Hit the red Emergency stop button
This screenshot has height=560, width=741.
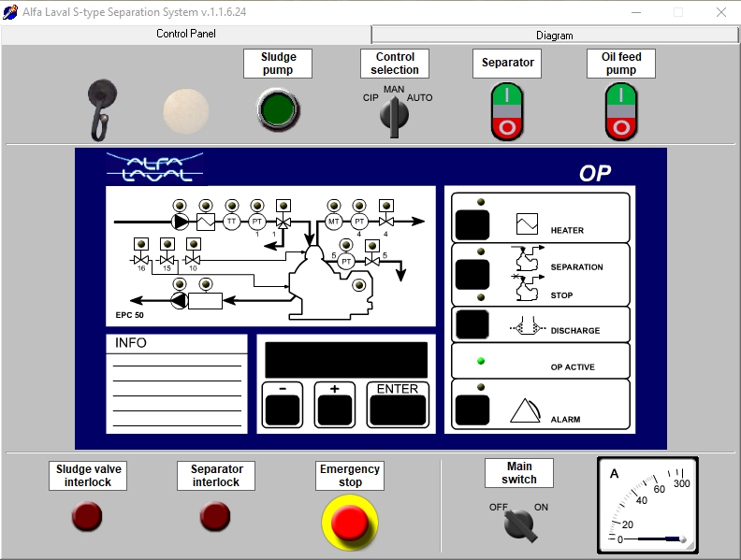click(350, 523)
